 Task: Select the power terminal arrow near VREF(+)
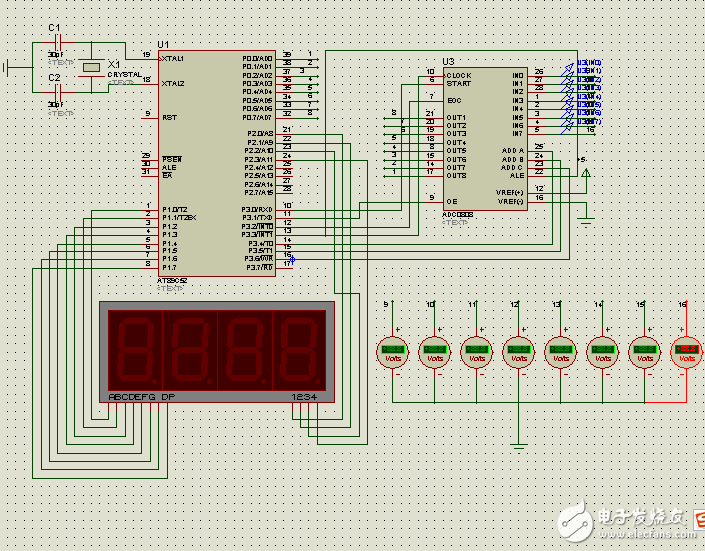pos(586,173)
